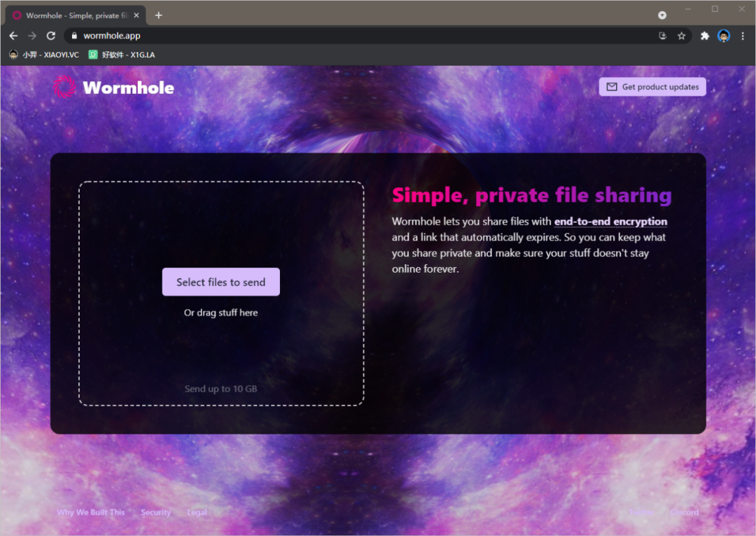Open the Legal footer link

point(197,512)
